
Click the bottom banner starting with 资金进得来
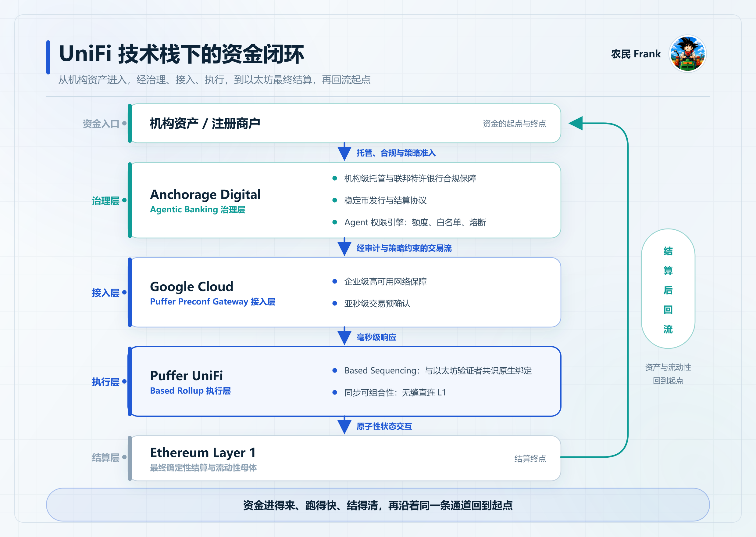[378, 505]
